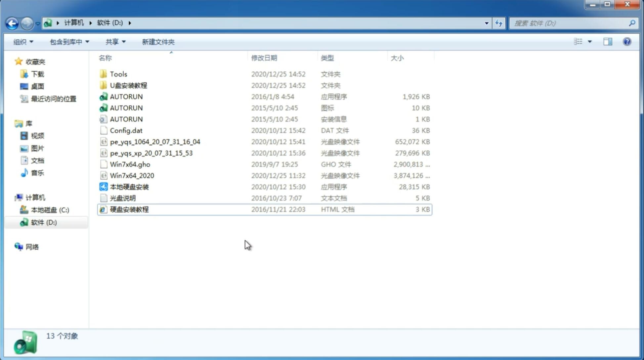Viewport: 644px width, 360px height.
Task: Open the U盘安装教程 folder
Action: [128, 85]
